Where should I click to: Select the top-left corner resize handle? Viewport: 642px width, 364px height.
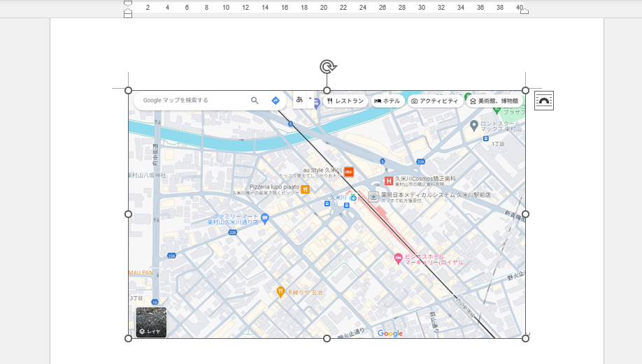pyautogui.click(x=128, y=90)
